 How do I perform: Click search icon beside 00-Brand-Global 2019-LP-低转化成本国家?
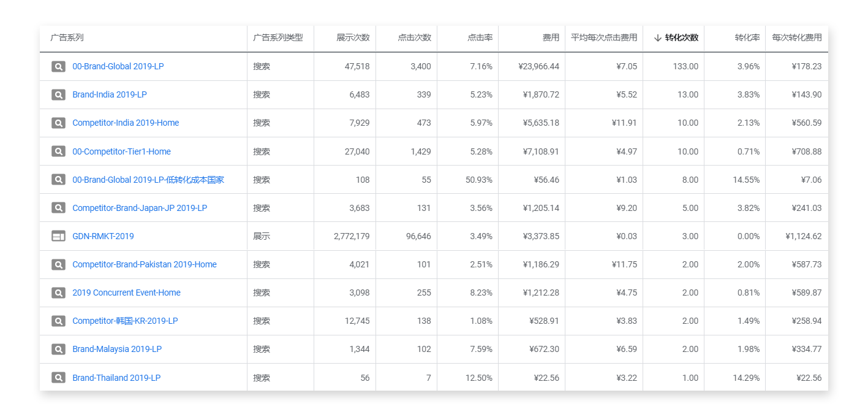coord(58,180)
